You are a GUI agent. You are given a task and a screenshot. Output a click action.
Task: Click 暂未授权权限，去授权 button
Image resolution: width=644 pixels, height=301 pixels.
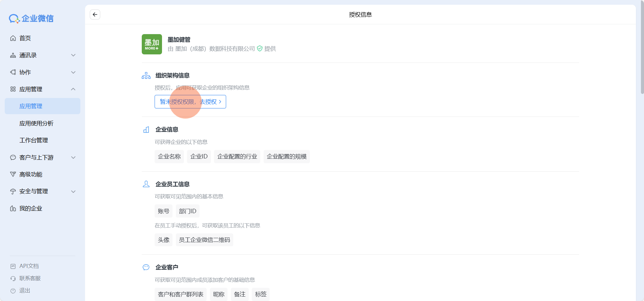(190, 102)
